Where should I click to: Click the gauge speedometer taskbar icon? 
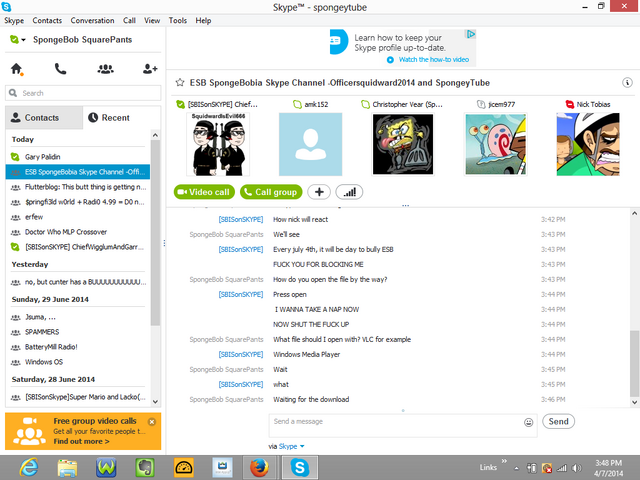(184, 468)
